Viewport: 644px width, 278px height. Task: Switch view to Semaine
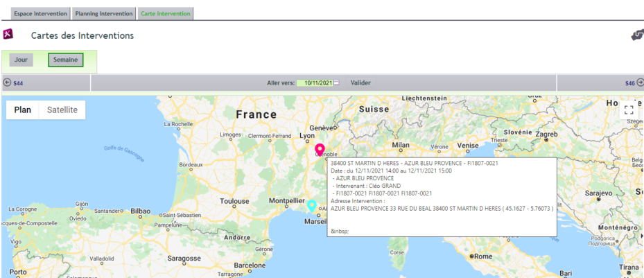pyautogui.click(x=66, y=60)
